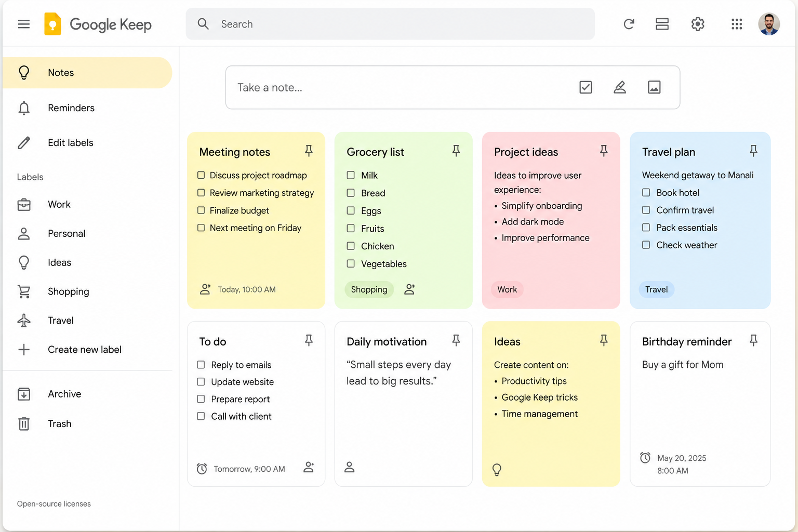Check Call with client item
The image size is (798, 532).
pos(201,416)
